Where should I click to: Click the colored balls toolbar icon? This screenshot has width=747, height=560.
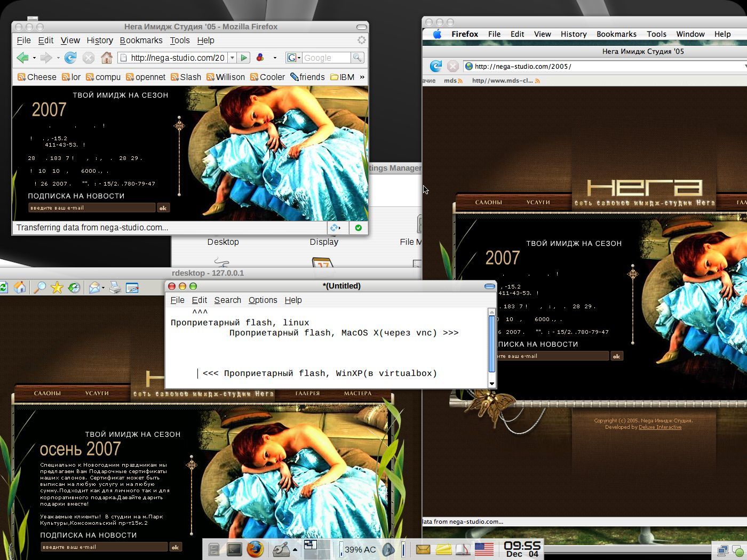click(x=260, y=58)
